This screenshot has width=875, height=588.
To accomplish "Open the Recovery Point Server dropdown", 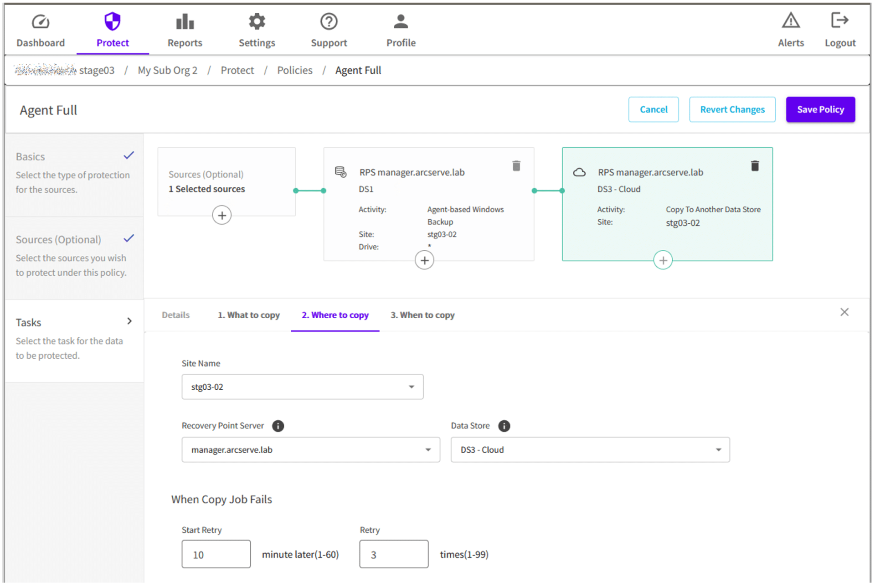I will pyautogui.click(x=310, y=450).
